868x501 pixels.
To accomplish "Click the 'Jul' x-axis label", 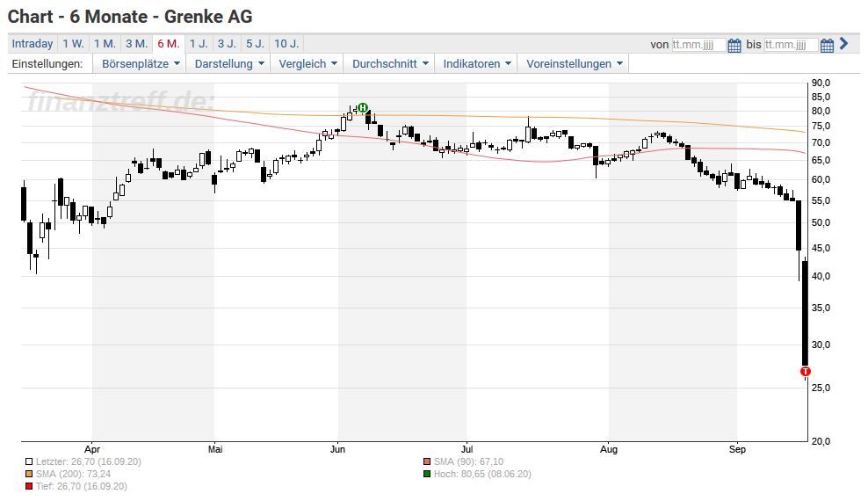I will tap(467, 449).
